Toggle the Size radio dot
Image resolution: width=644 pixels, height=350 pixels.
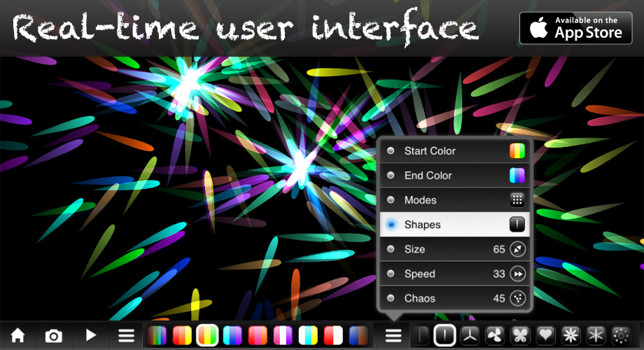pyautogui.click(x=391, y=249)
